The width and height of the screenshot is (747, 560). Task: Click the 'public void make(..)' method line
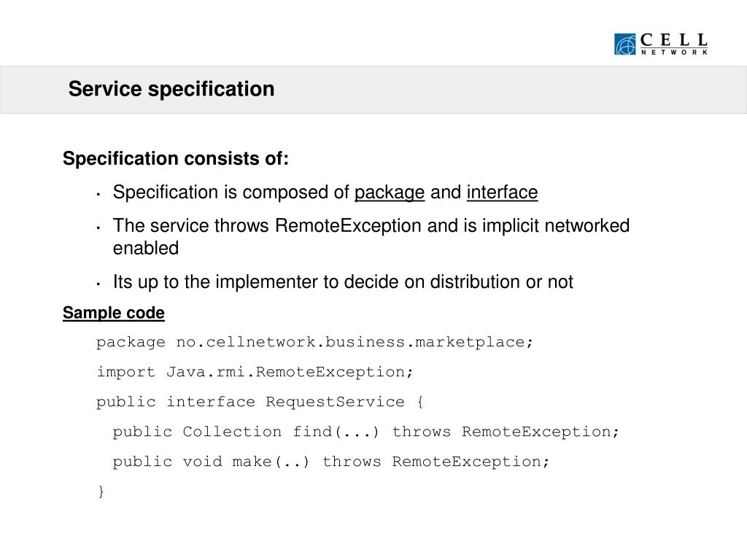331,462
